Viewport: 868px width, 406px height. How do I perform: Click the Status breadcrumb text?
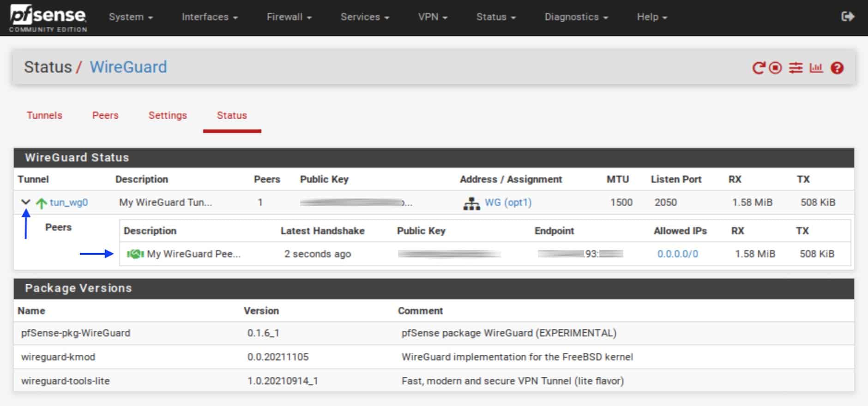click(x=48, y=67)
